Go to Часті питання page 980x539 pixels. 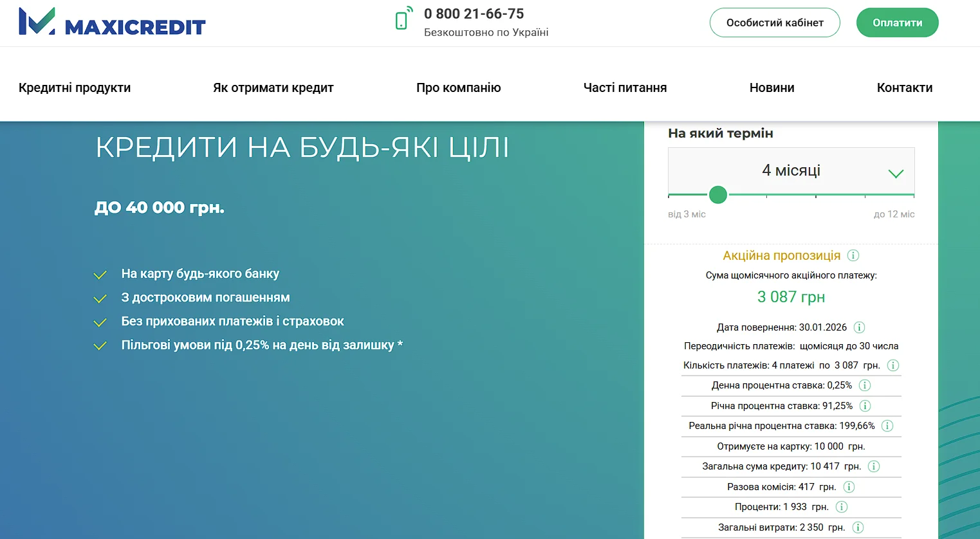(625, 87)
